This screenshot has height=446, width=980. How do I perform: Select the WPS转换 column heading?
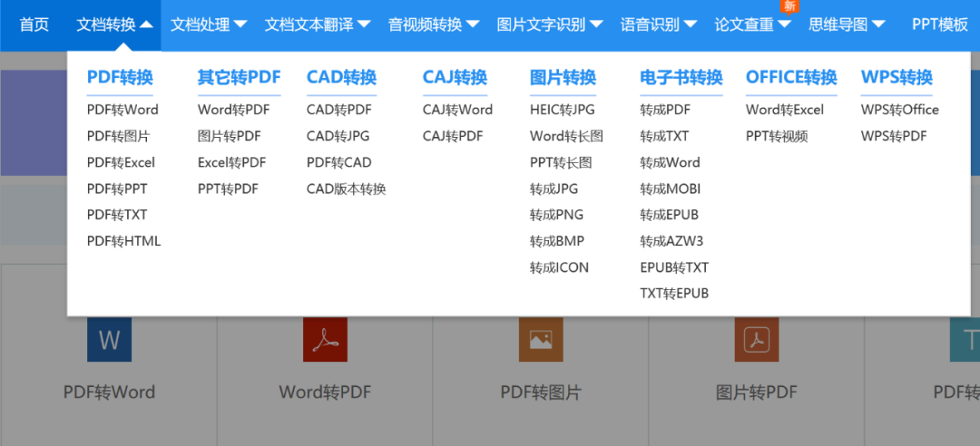897,78
